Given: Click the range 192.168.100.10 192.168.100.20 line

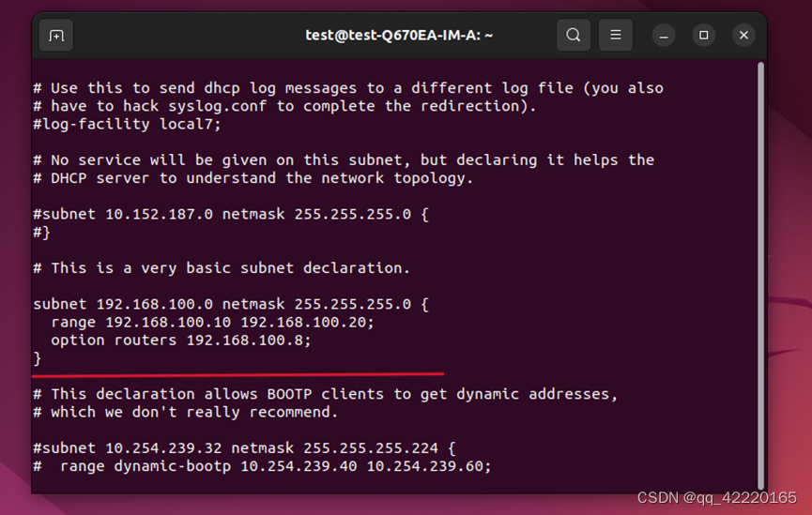Looking at the screenshot, I should pos(212,322).
